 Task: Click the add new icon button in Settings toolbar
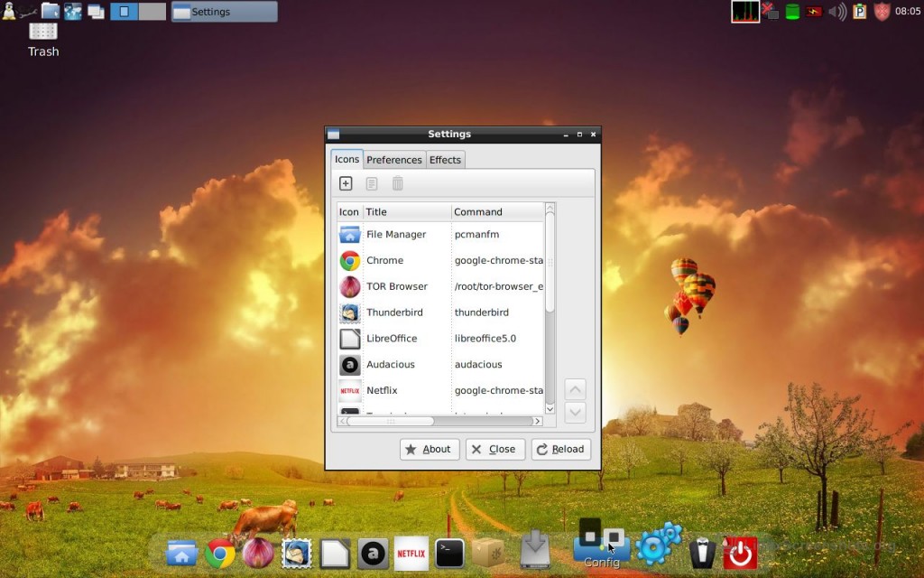click(x=346, y=184)
